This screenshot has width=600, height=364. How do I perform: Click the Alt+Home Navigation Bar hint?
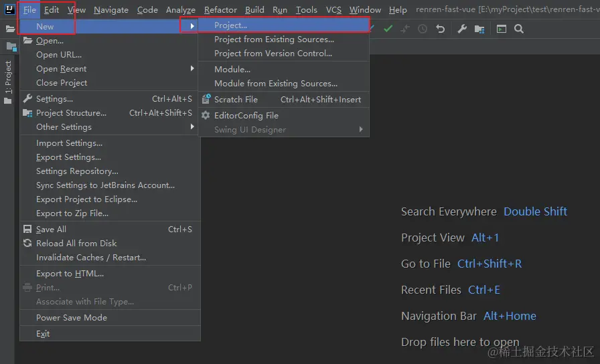click(x=510, y=316)
